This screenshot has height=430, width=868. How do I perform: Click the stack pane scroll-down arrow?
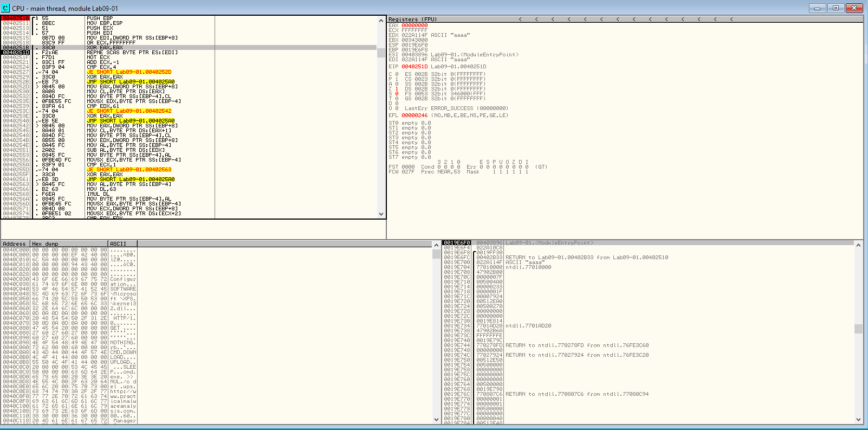coord(858,419)
